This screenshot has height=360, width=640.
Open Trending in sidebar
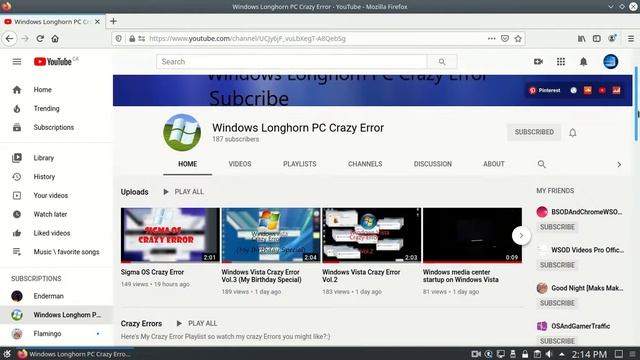[56, 109]
